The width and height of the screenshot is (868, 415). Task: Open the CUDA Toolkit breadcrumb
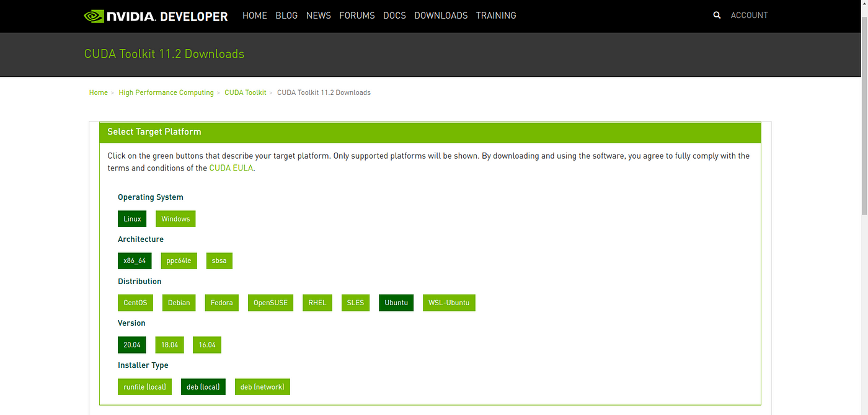tap(246, 92)
